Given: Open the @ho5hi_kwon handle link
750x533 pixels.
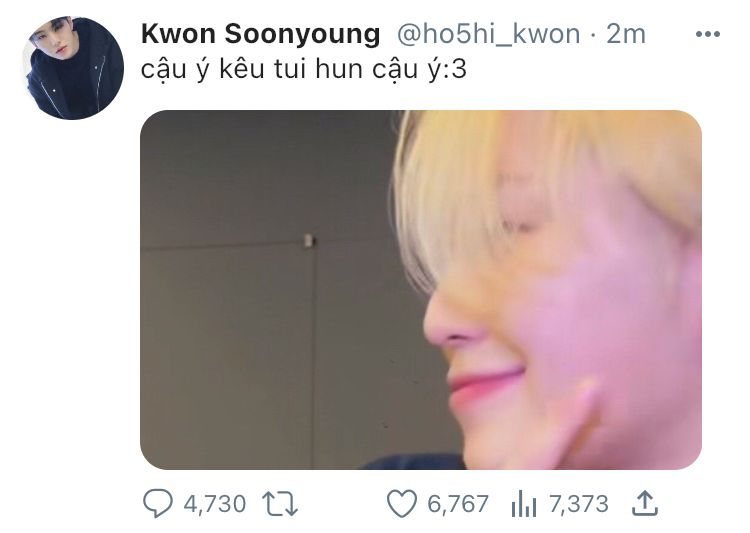Looking at the screenshot, I should (488, 34).
